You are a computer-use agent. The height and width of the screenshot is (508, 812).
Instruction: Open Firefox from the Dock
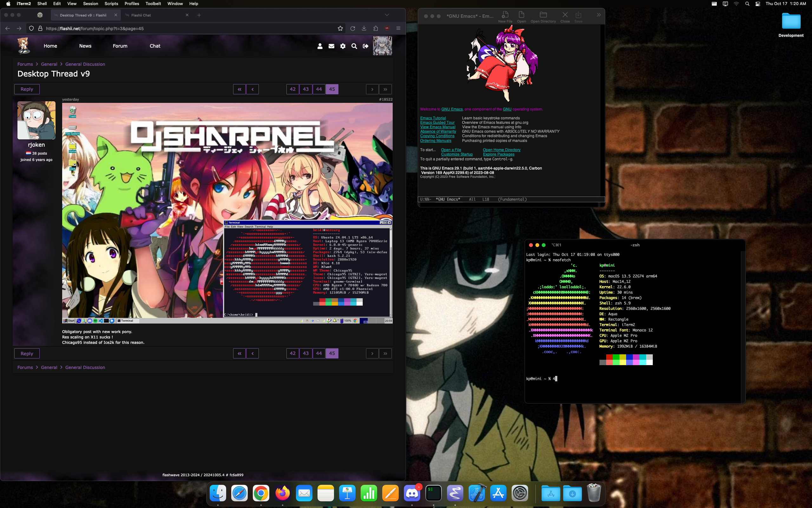click(x=283, y=493)
